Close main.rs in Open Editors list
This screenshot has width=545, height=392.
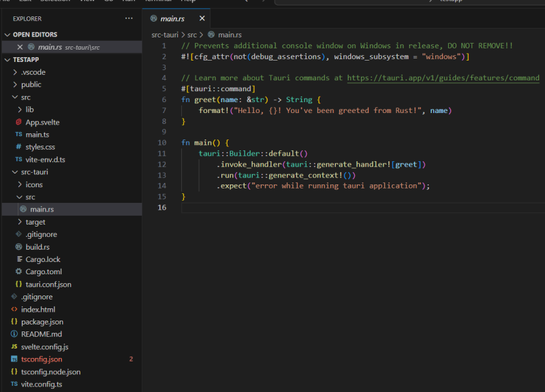click(x=20, y=47)
